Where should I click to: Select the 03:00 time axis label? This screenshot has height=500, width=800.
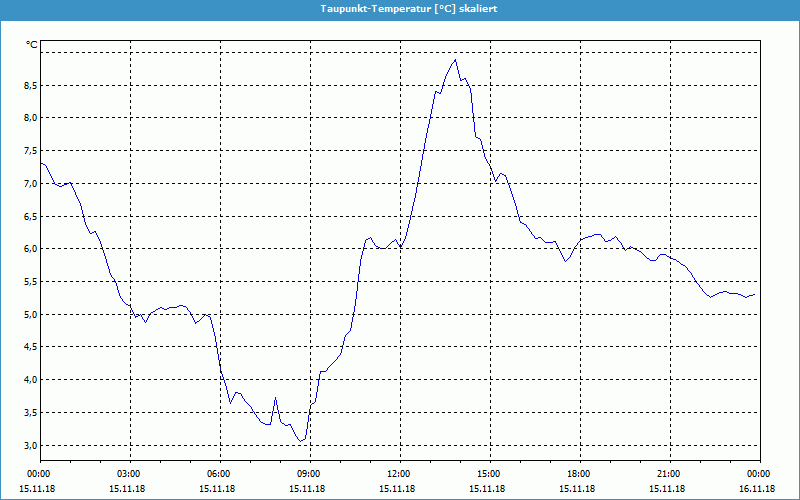pyautogui.click(x=129, y=474)
